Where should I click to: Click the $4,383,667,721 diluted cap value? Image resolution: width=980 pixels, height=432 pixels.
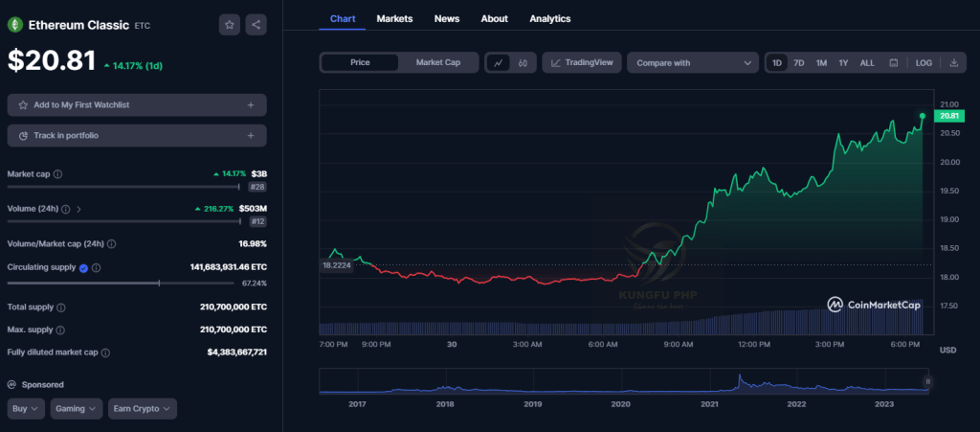point(237,352)
